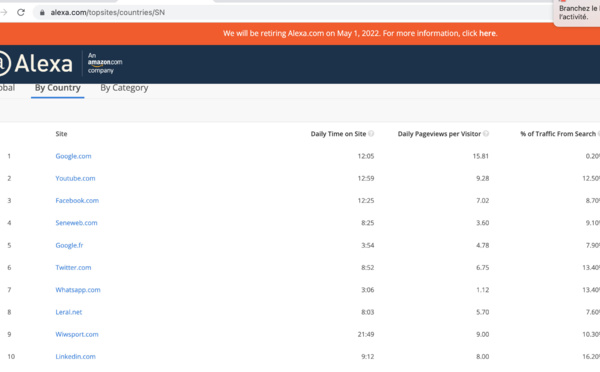Click the Branchez notification popup
This screenshot has width=600, height=372.
coord(577,12)
